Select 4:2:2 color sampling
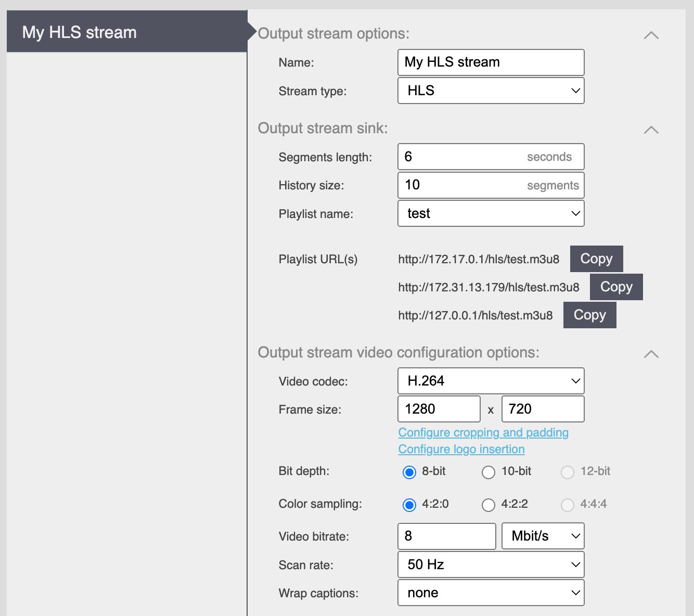 [x=489, y=505]
